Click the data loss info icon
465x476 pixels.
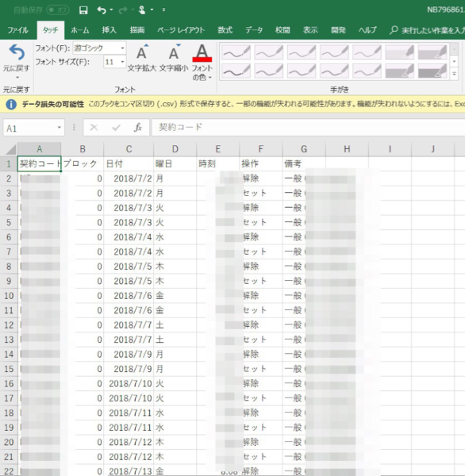click(x=11, y=105)
